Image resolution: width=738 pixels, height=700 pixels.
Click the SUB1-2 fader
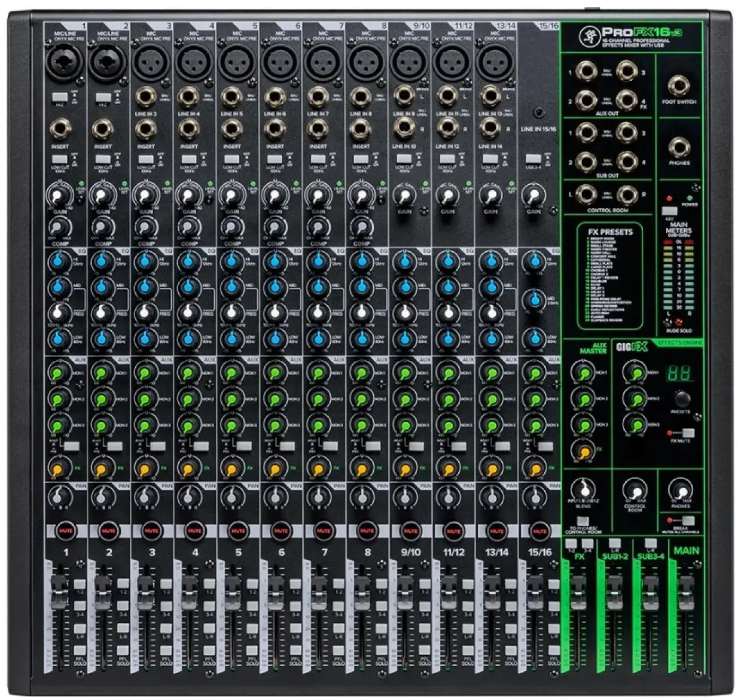[x=614, y=592]
